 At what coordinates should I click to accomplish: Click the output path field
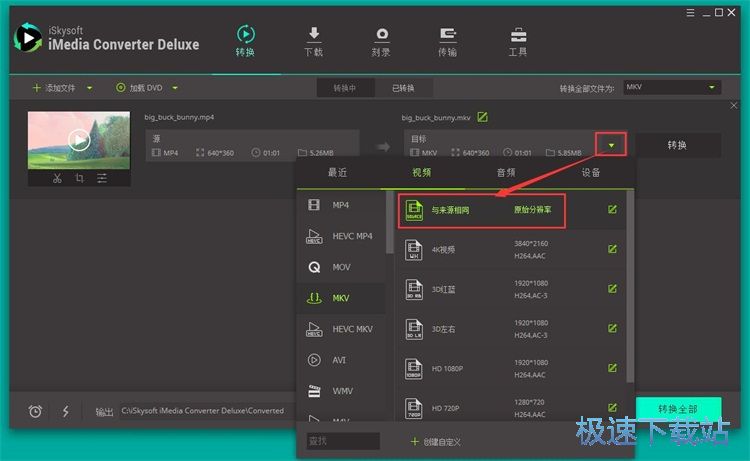click(x=207, y=411)
